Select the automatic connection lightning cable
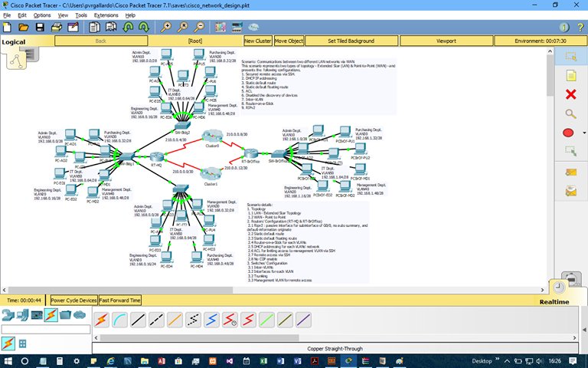This screenshot has width=588, height=368. tap(100, 319)
